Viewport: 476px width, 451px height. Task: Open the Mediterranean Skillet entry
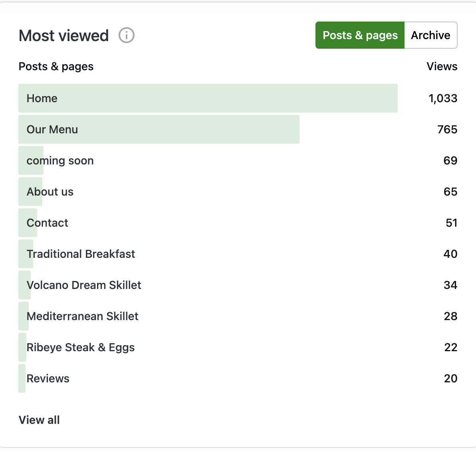[x=83, y=316]
